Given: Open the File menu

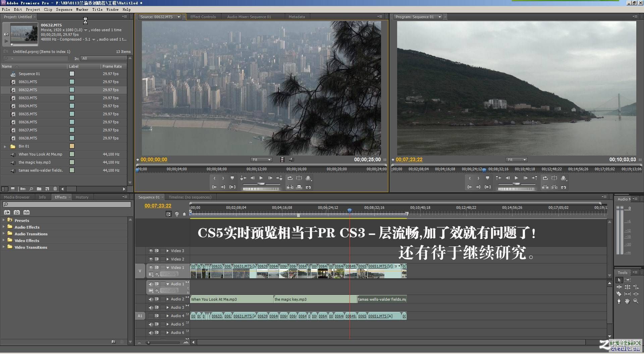Looking at the screenshot, I should (6, 9).
